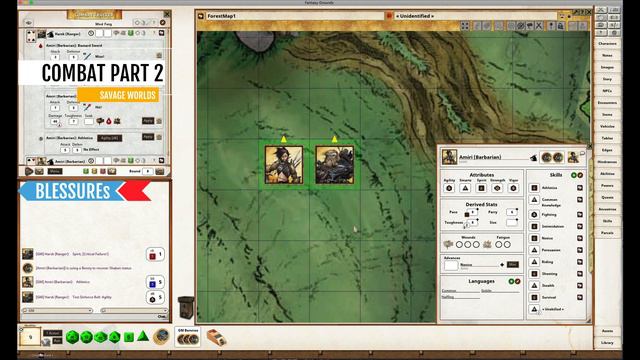Screen dimensions: 640x360
Task: Open the Edges sidebar tab
Action: click(x=607, y=150)
